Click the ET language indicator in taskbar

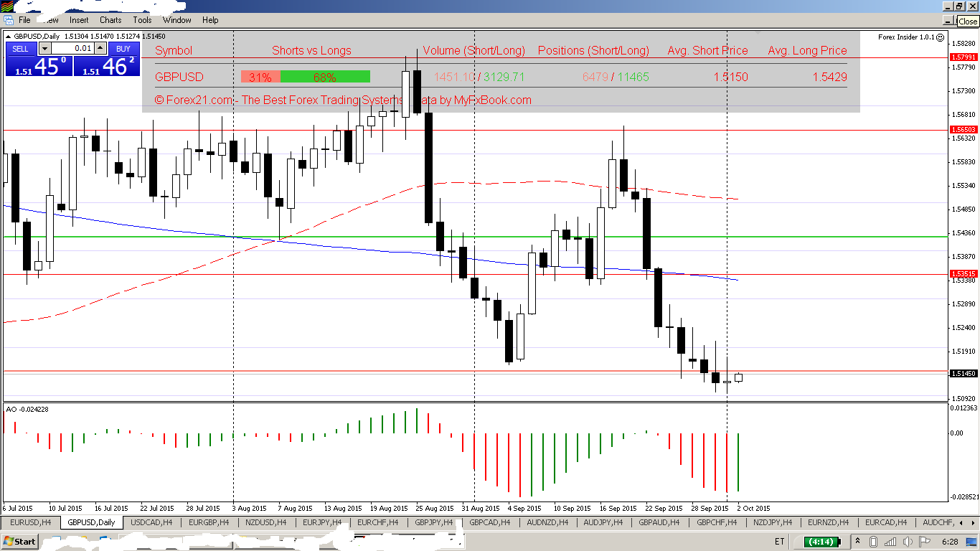pos(780,541)
